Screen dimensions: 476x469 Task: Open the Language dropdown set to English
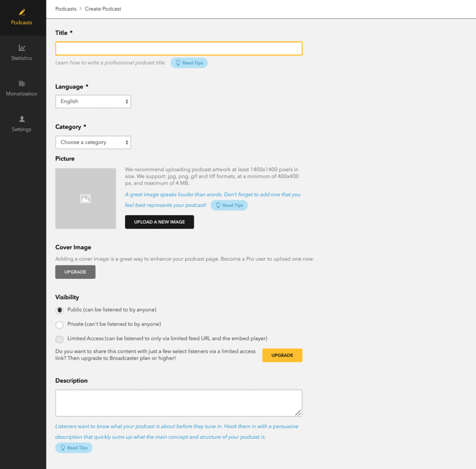tap(93, 101)
